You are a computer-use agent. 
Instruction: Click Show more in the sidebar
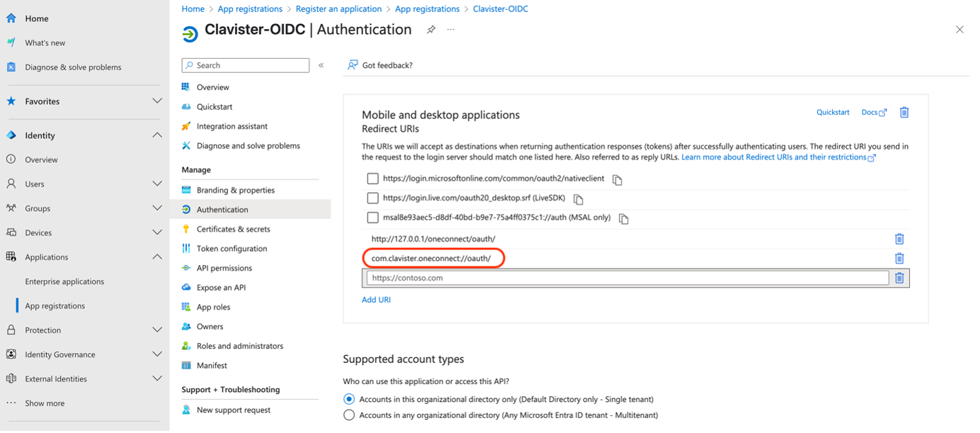click(x=45, y=403)
